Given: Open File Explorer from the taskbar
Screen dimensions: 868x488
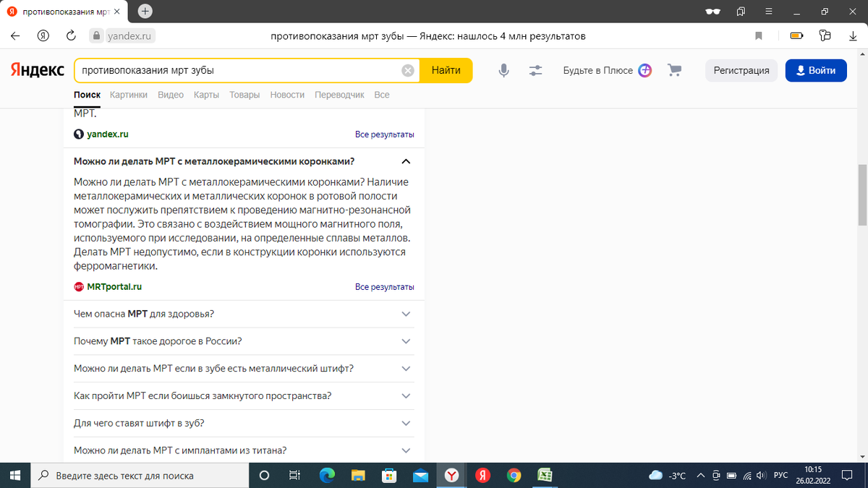Looking at the screenshot, I should click(x=358, y=475).
